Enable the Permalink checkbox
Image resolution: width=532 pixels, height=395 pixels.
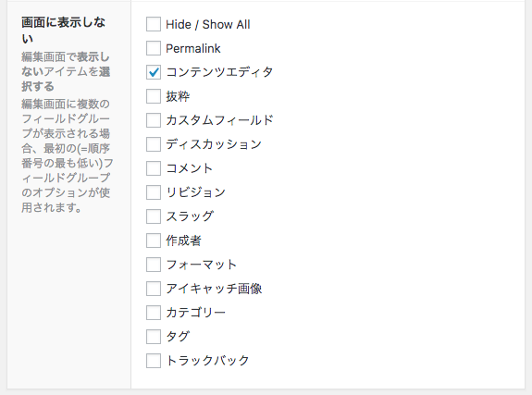(x=154, y=48)
